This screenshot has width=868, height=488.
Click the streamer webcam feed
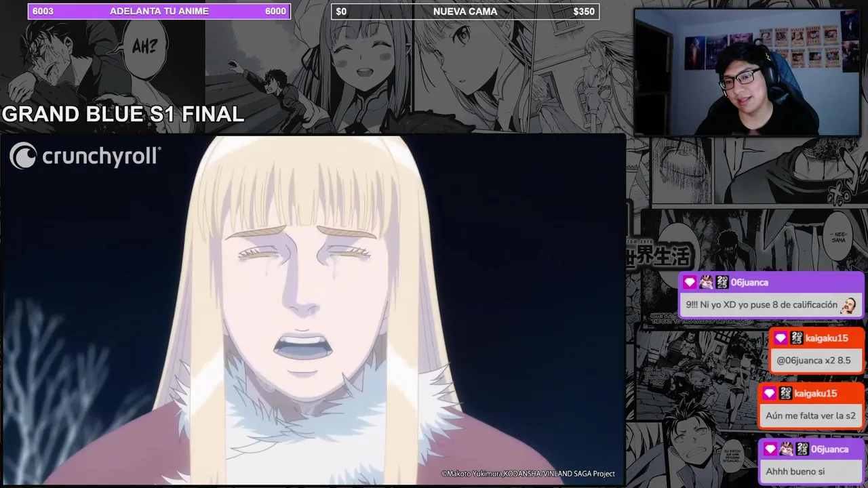tap(747, 72)
